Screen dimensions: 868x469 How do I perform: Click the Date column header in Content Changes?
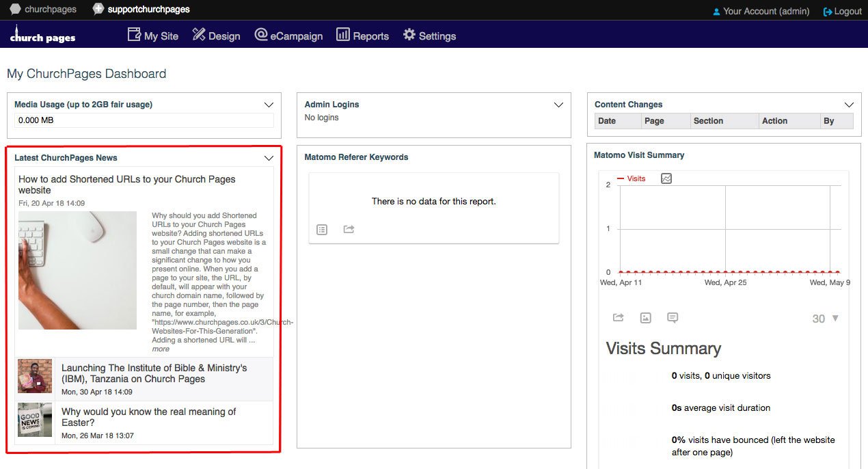[618, 121]
